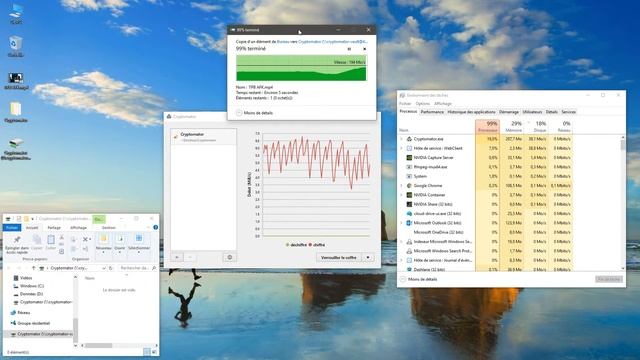Toggle the déchiffré legend series

(x=296, y=245)
